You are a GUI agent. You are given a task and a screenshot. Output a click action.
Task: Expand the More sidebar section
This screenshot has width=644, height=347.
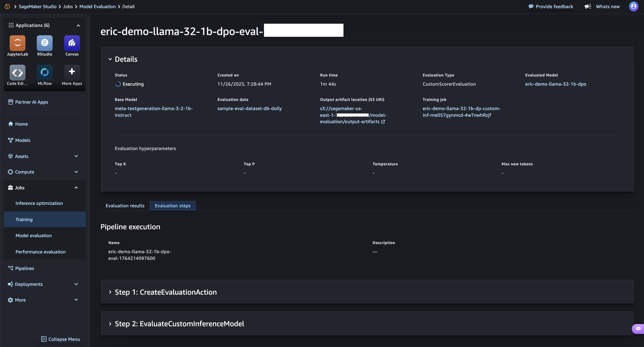[x=76, y=300]
